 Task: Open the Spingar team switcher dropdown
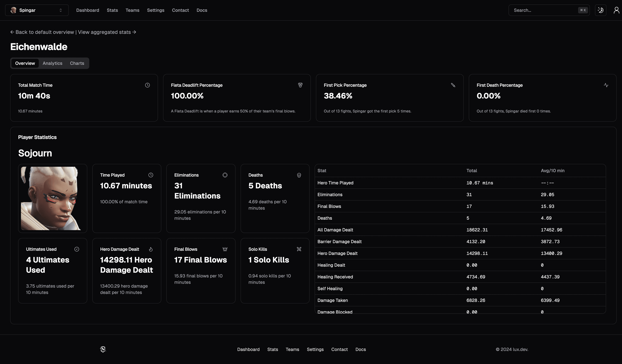37,10
